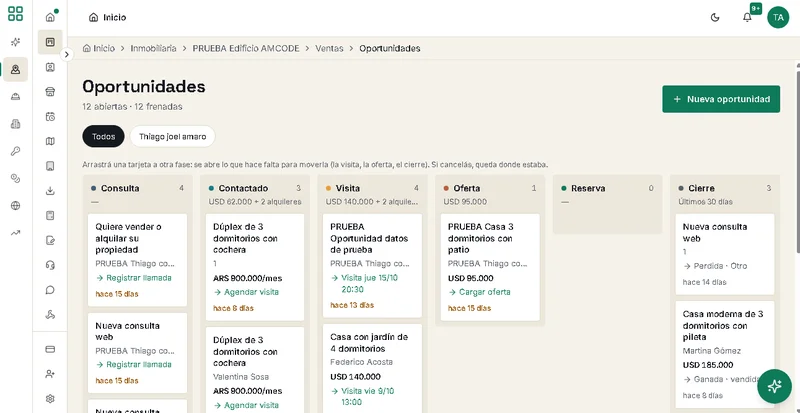The width and height of the screenshot is (800, 413).
Task: Open the hard hat construction icon
Action: 15,96
